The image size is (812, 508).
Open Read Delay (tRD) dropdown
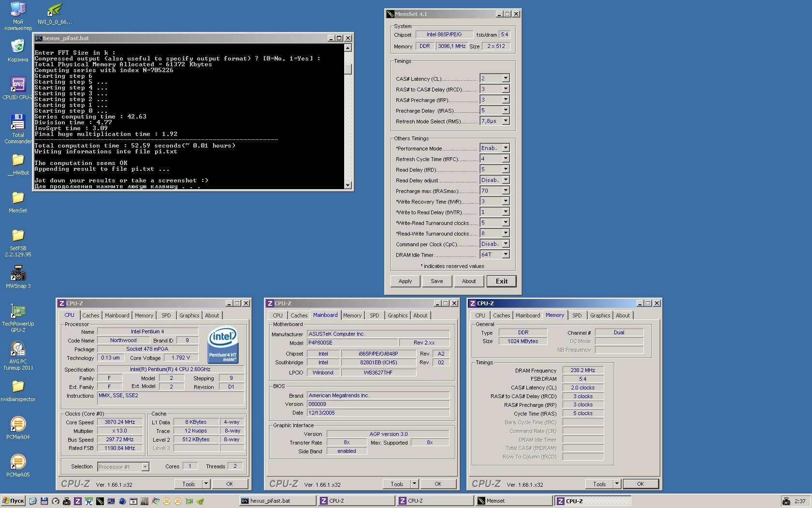pyautogui.click(x=506, y=169)
